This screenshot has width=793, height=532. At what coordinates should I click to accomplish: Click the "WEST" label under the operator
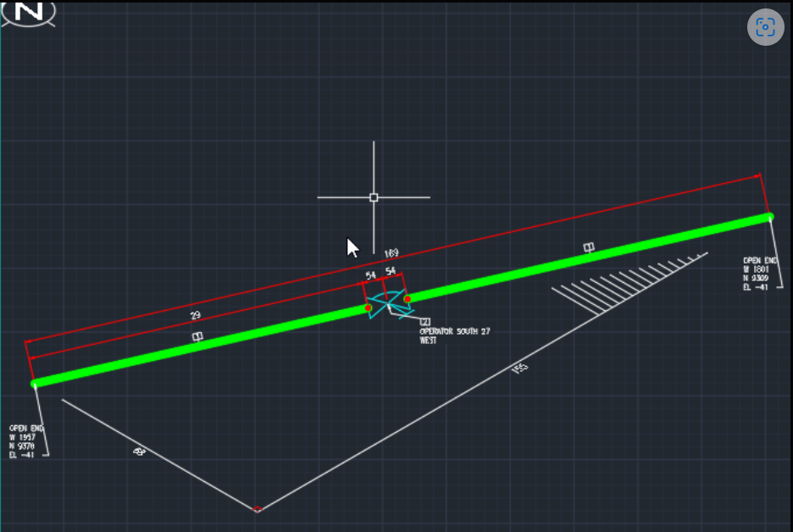(428, 341)
